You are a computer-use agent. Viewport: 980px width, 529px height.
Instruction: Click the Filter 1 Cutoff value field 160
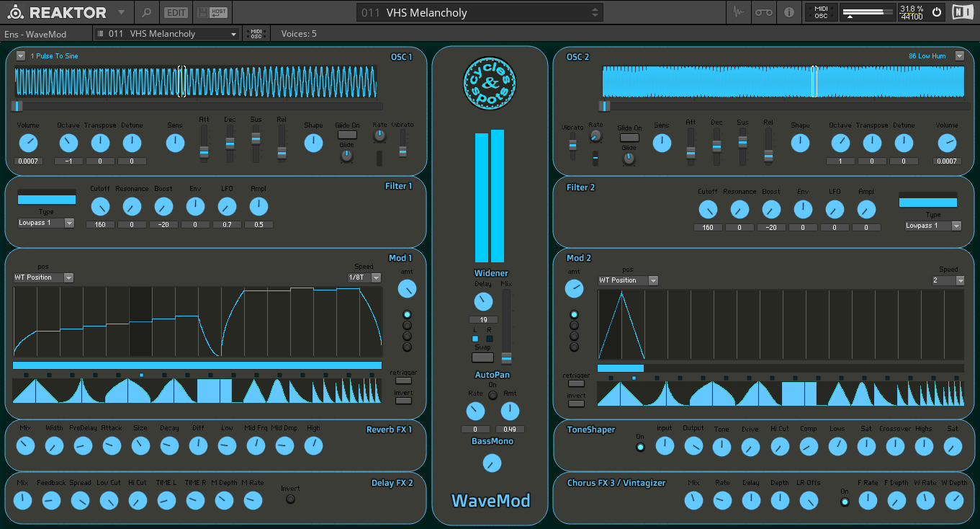100,225
